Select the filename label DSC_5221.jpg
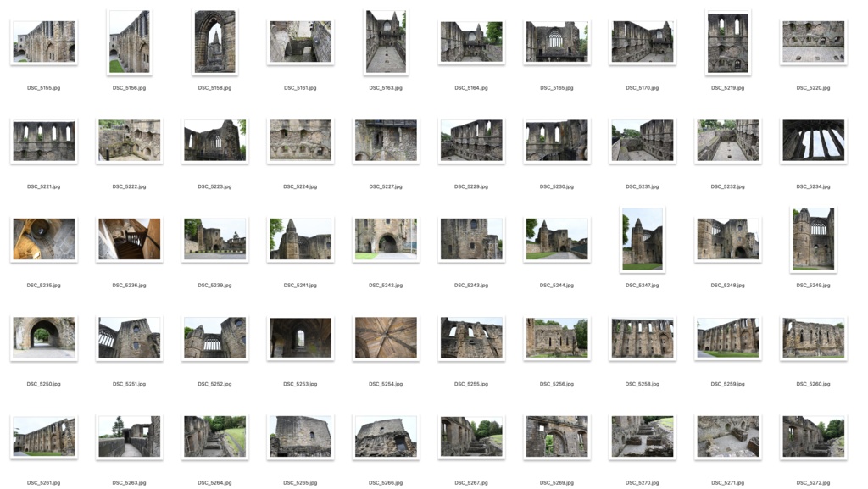The image size is (868, 489). pos(43,186)
